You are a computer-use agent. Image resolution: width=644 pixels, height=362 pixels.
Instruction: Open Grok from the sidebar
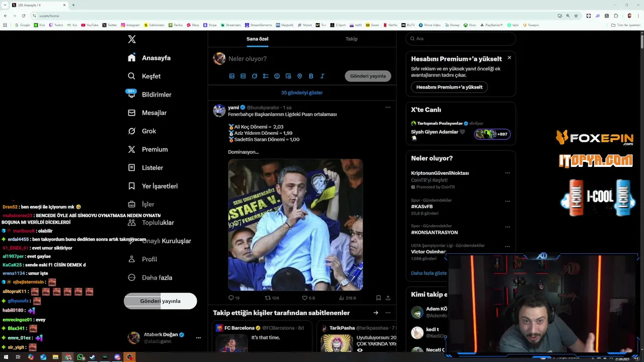click(141, 131)
